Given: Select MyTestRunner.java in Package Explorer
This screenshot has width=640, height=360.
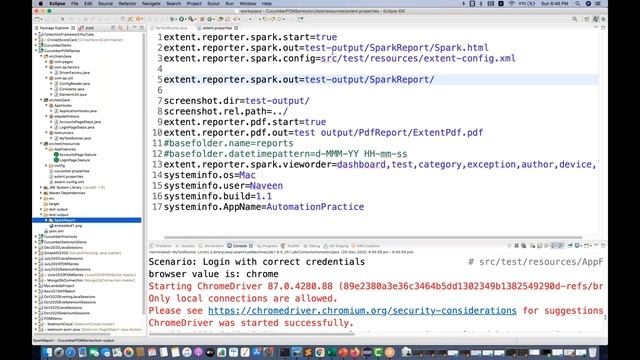Looking at the screenshot, I should coord(75,138).
